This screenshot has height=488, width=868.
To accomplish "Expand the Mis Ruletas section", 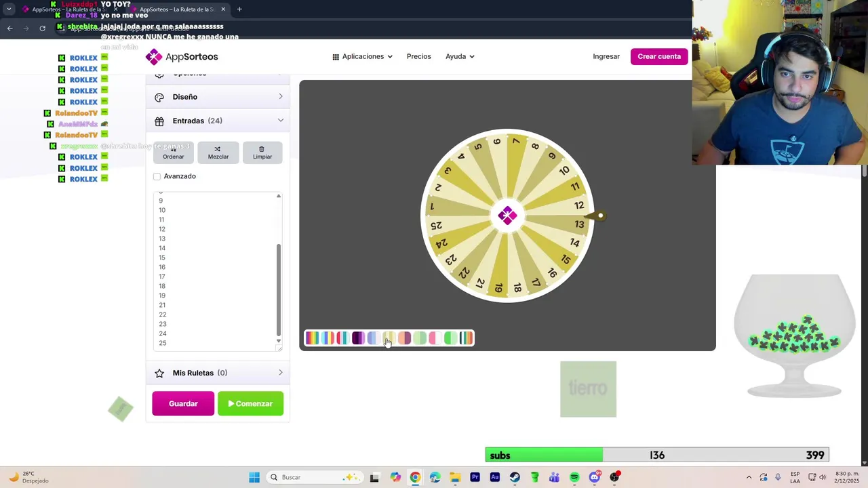I will click(x=218, y=373).
